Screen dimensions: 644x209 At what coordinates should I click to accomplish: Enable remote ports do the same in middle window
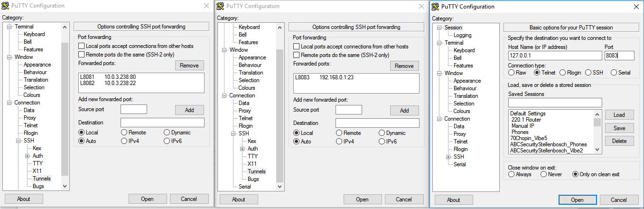click(x=297, y=55)
